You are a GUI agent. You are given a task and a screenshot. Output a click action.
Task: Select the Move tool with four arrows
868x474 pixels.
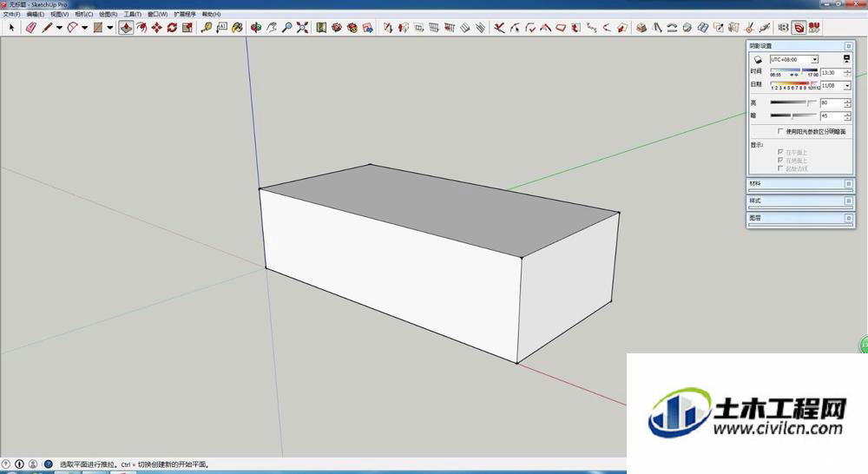pos(156,27)
